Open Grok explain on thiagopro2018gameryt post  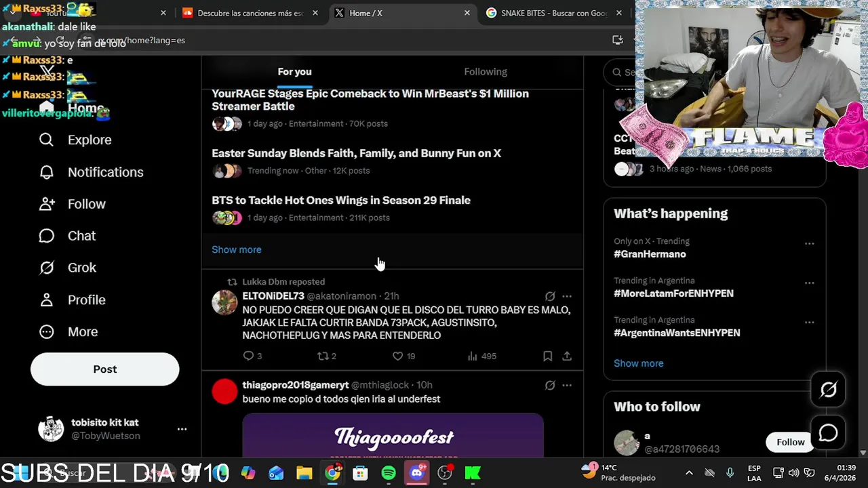(x=550, y=385)
